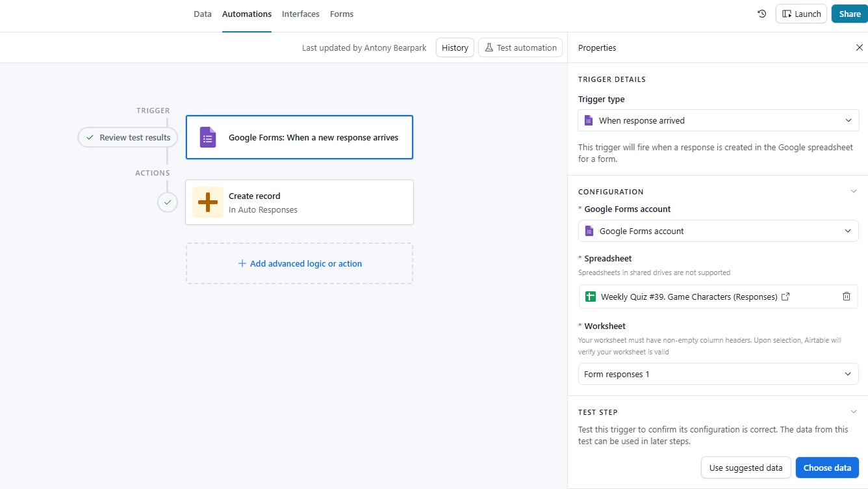Delete the selected spreadsheet with trash icon
868x489 pixels.
847,297
